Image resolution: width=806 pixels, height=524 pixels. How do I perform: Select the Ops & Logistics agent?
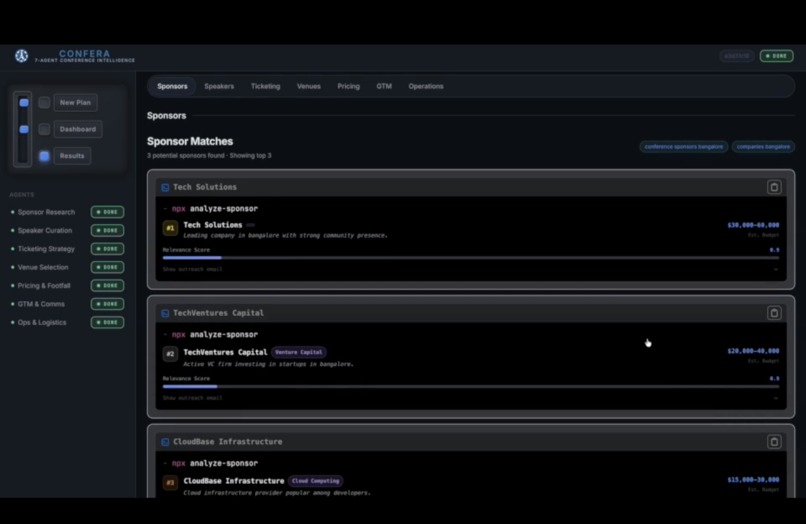[x=42, y=322]
